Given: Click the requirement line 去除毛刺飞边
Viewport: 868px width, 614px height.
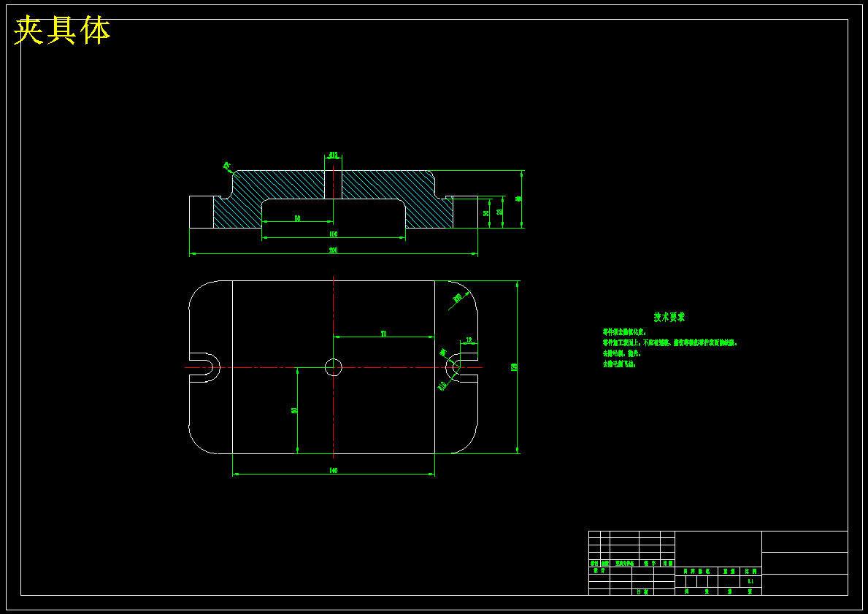Looking at the screenshot, I should coord(619,364).
